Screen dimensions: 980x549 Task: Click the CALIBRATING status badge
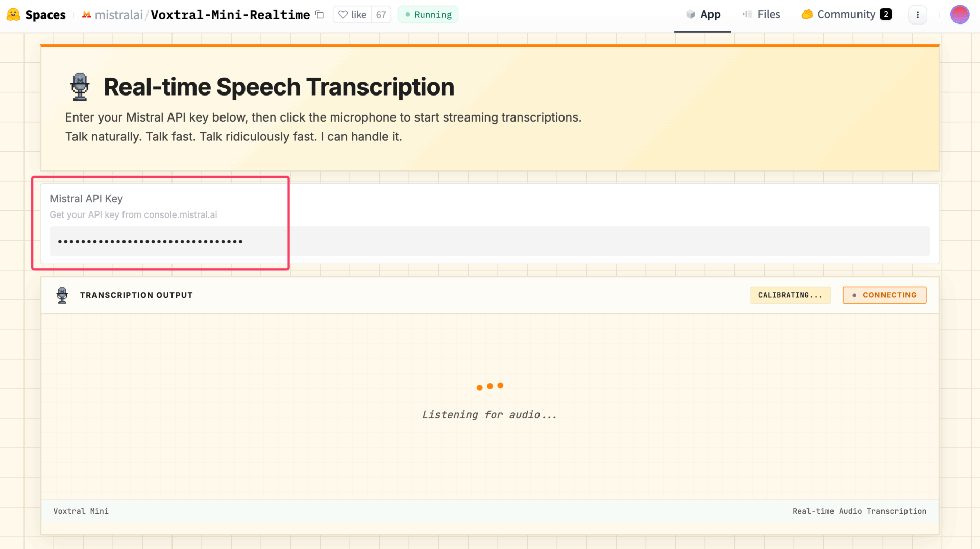790,295
